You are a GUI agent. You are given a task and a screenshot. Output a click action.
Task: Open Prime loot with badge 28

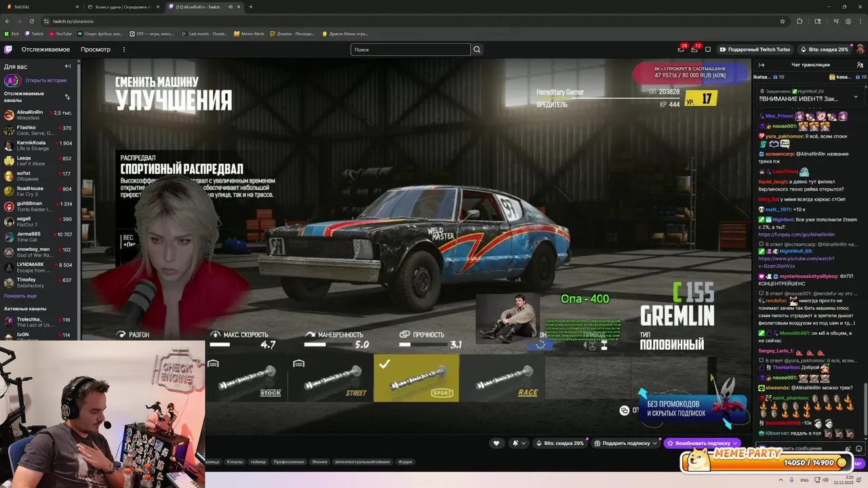tap(681, 49)
